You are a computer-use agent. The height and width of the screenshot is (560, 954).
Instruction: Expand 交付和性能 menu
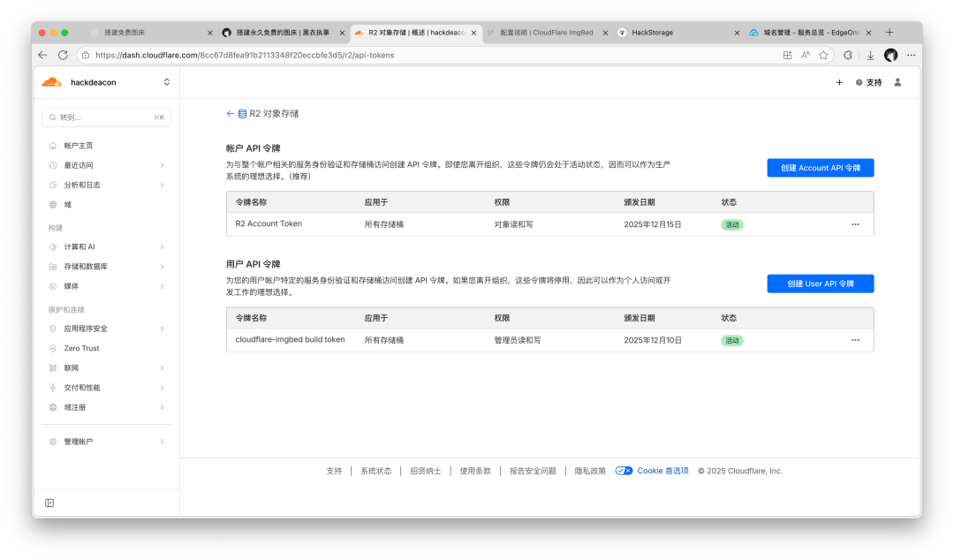[x=107, y=388]
